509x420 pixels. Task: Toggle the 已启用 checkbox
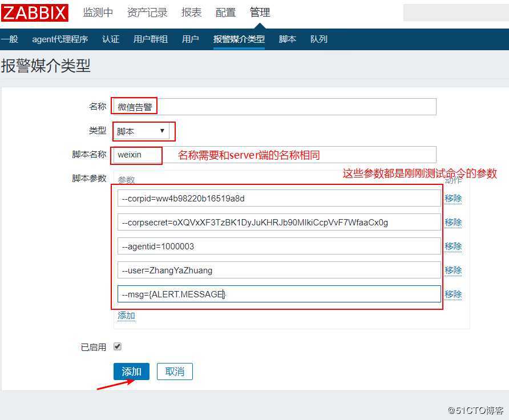click(118, 346)
